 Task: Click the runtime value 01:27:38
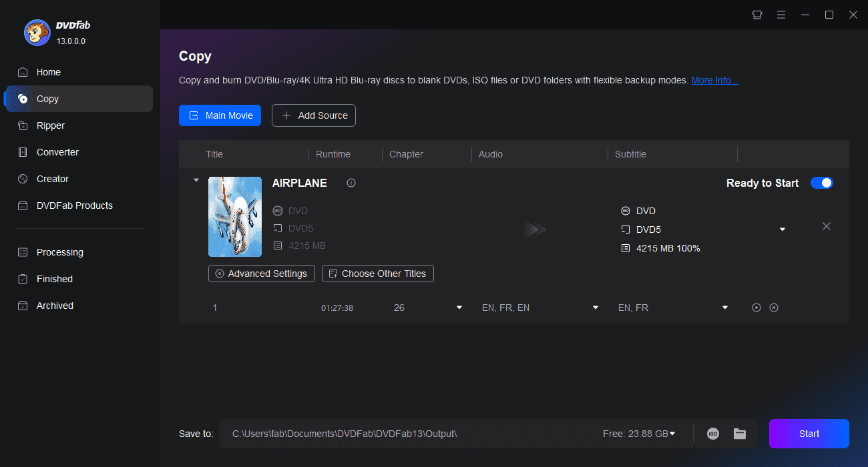(x=337, y=308)
